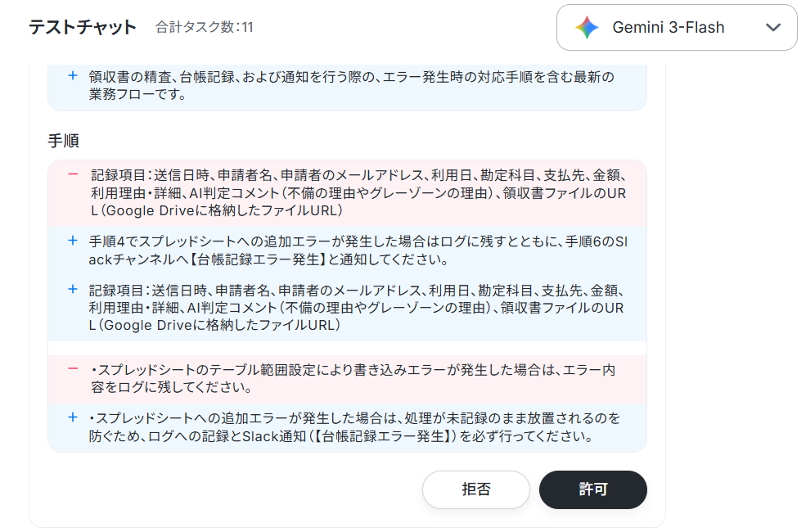Reject changes with the 拒否 button
The height and width of the screenshot is (532, 806).
(x=476, y=489)
